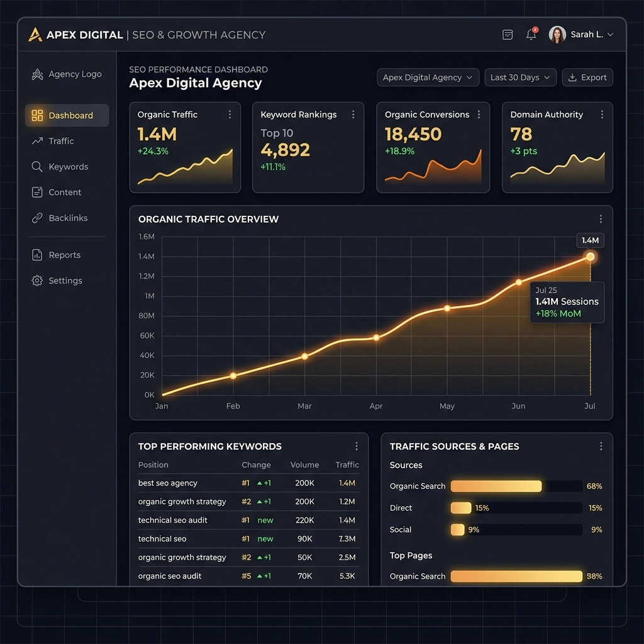Screen dimensions: 644x644
Task: Select the 'technical seo' keyword row
Action: 248,539
